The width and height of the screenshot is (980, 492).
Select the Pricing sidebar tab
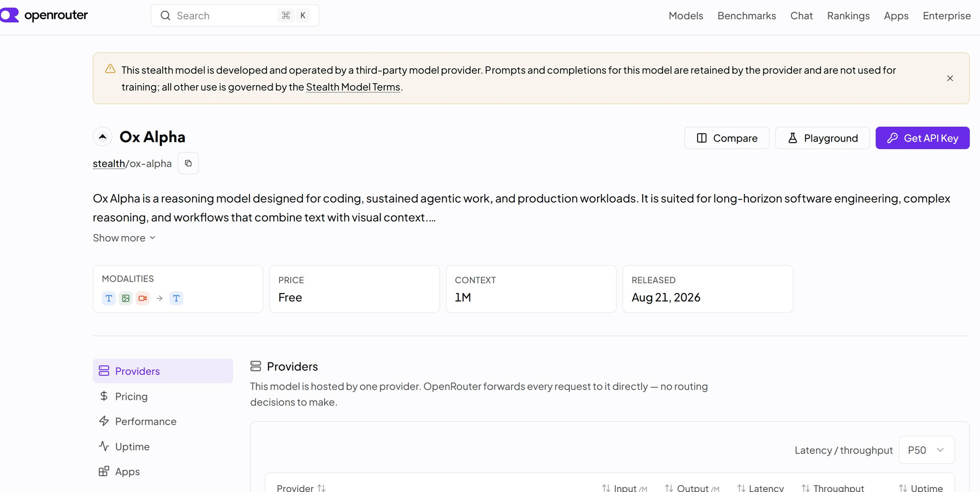pos(163,396)
